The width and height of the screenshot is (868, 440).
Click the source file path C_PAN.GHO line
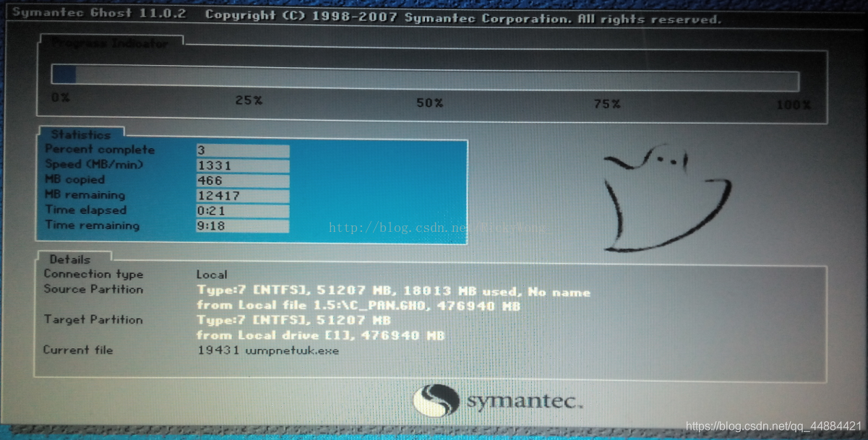(x=358, y=306)
